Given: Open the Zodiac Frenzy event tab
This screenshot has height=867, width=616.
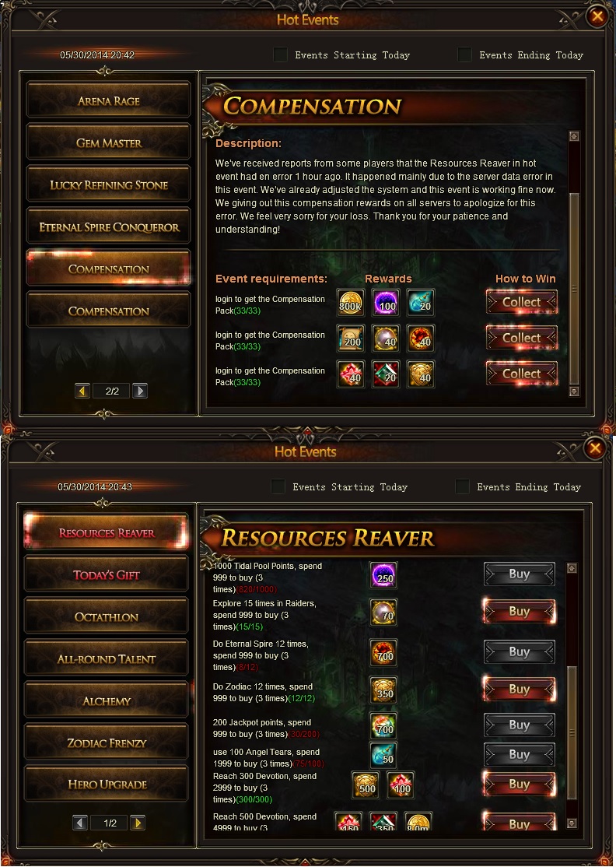Looking at the screenshot, I should (107, 742).
